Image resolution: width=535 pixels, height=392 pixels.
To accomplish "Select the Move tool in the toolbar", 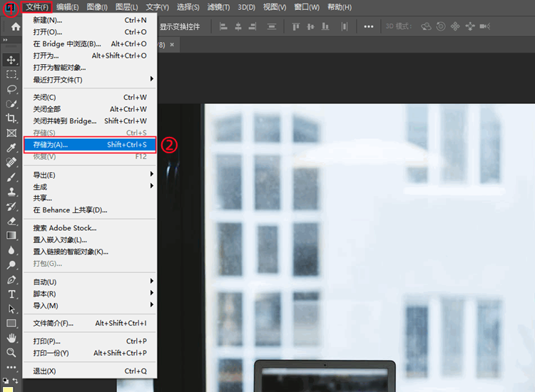I will pos(11,60).
